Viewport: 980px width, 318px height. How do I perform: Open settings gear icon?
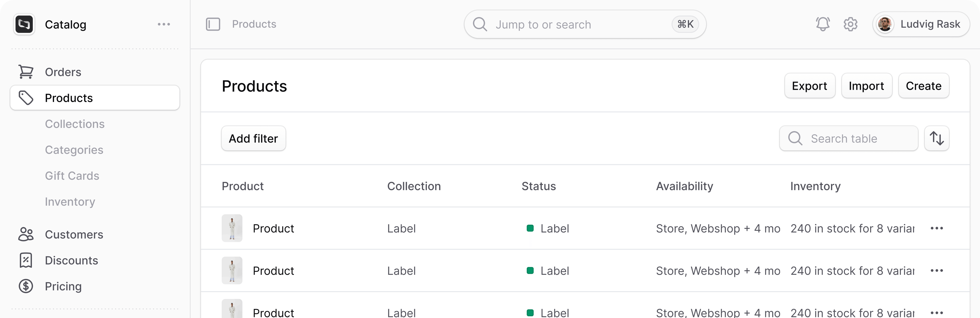(x=850, y=24)
